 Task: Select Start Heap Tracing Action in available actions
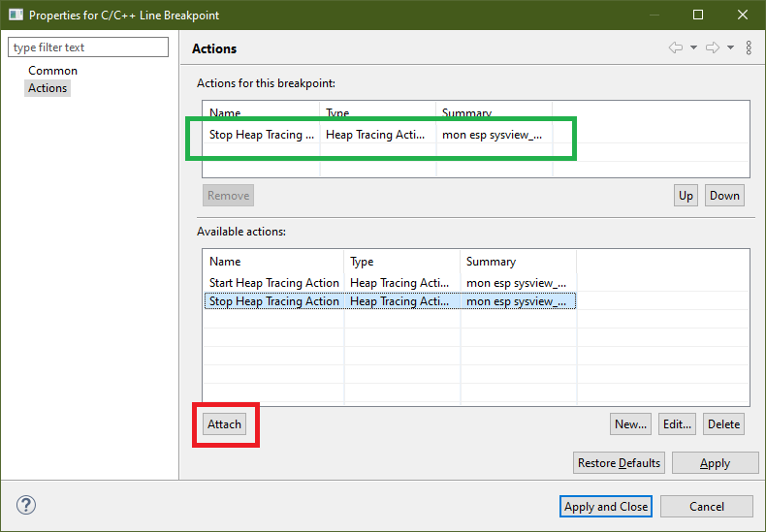(x=274, y=283)
